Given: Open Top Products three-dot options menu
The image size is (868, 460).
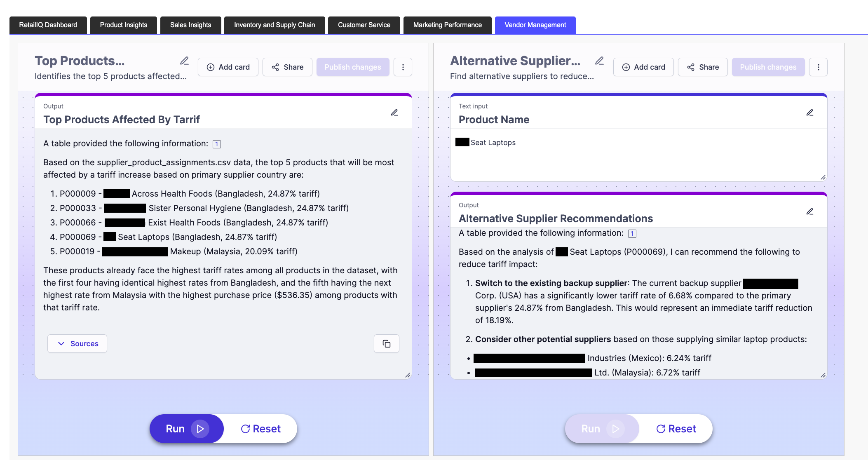Looking at the screenshot, I should tap(403, 67).
